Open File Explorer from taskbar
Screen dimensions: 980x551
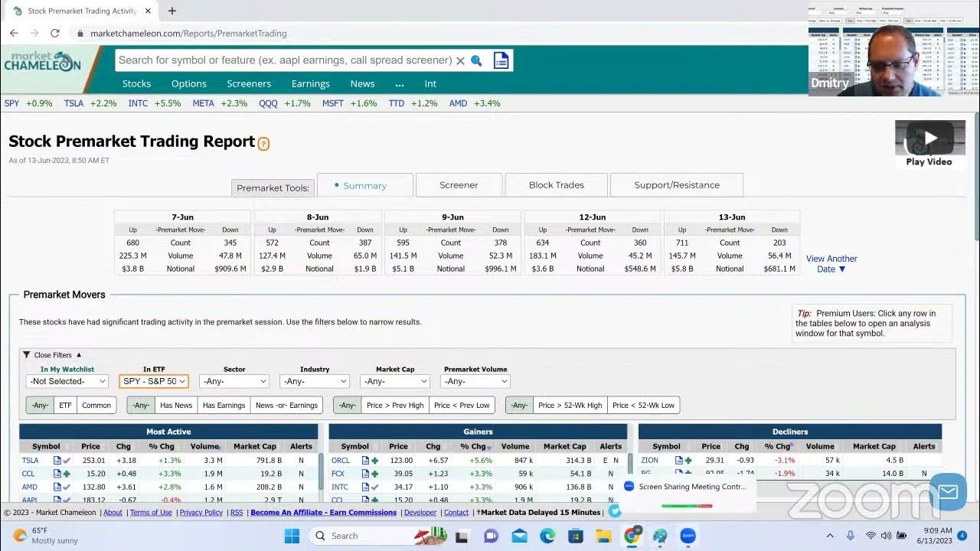tap(603, 536)
